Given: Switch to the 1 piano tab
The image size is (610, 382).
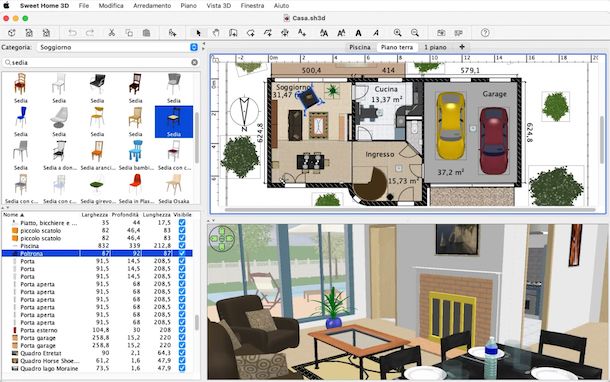Looking at the screenshot, I should coord(435,47).
